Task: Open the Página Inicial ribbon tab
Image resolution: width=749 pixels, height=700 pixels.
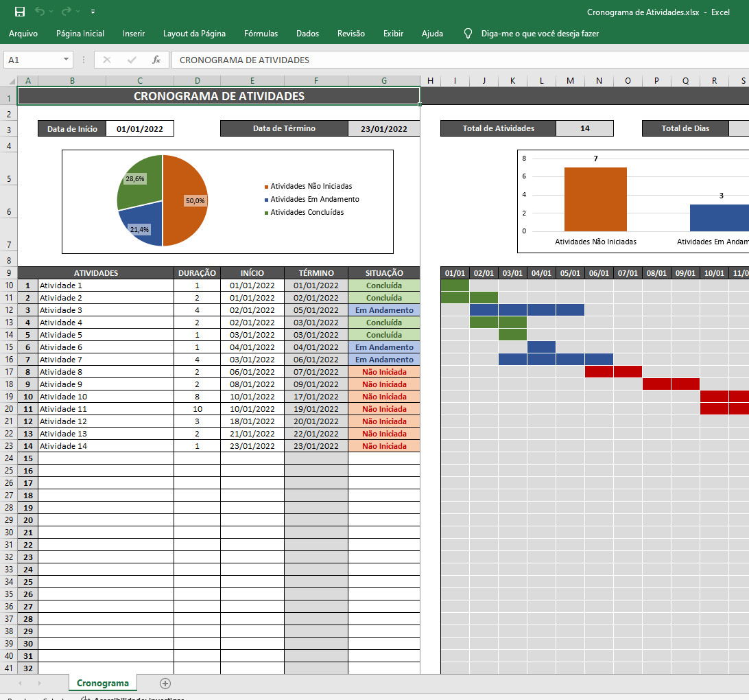Action: click(x=80, y=34)
